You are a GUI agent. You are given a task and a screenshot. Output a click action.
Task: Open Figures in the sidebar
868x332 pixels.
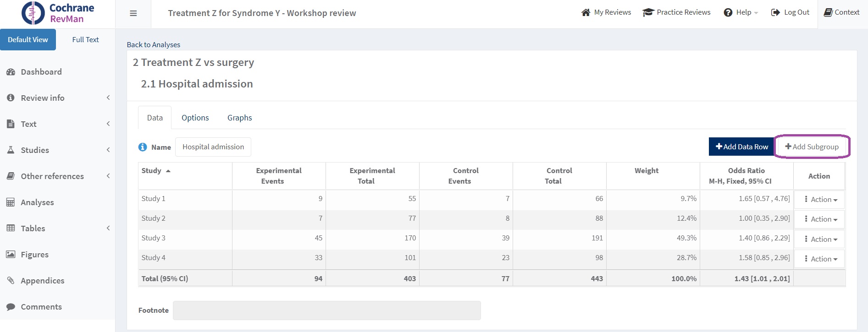(34, 255)
